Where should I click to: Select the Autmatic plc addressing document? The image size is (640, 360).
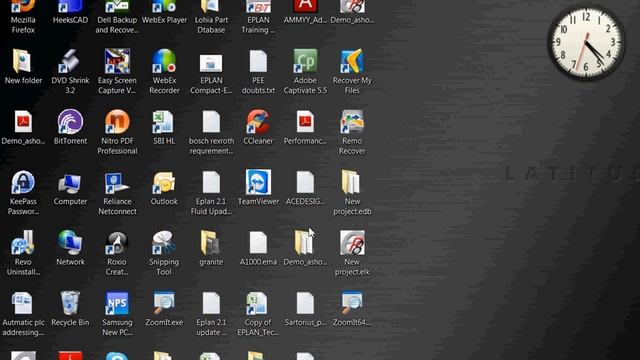click(23, 313)
